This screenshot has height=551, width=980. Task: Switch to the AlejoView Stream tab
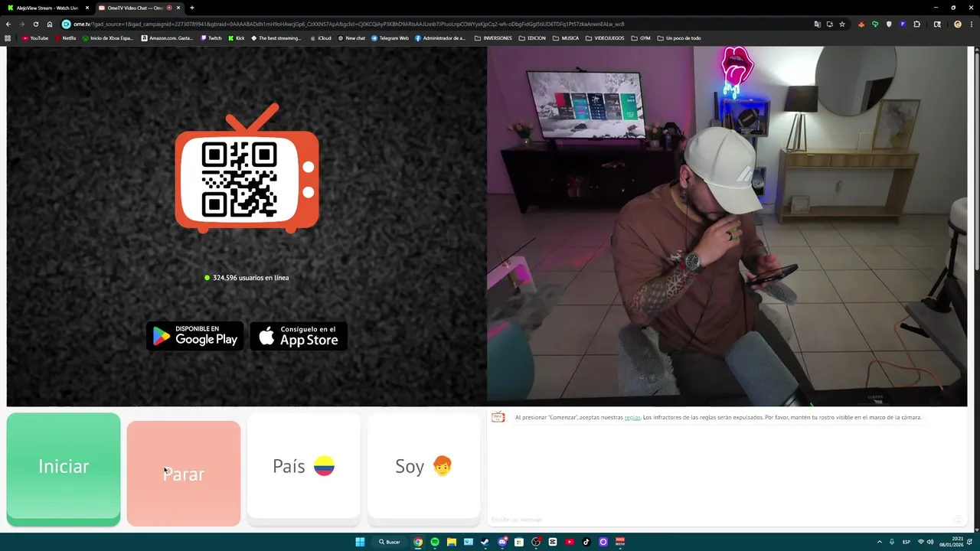click(47, 8)
